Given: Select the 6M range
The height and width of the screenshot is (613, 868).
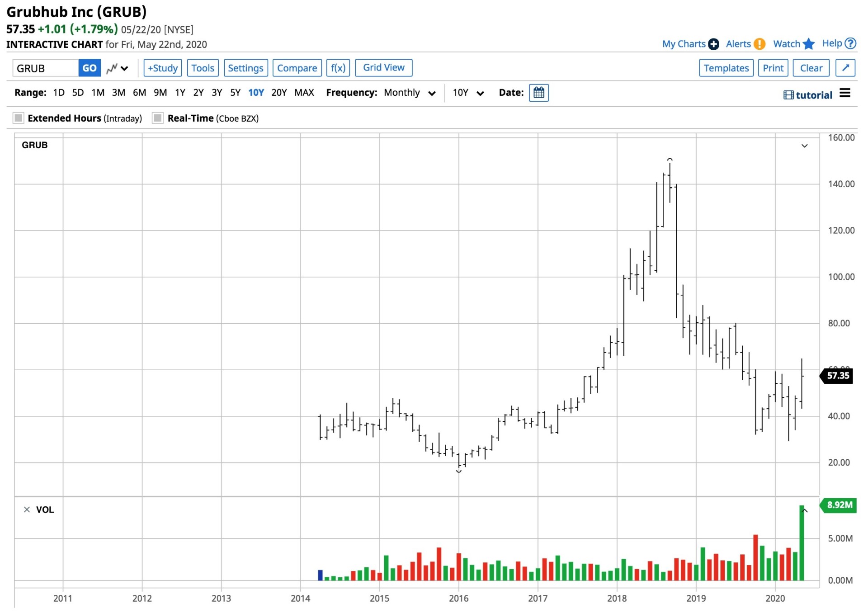Looking at the screenshot, I should click(x=139, y=93).
